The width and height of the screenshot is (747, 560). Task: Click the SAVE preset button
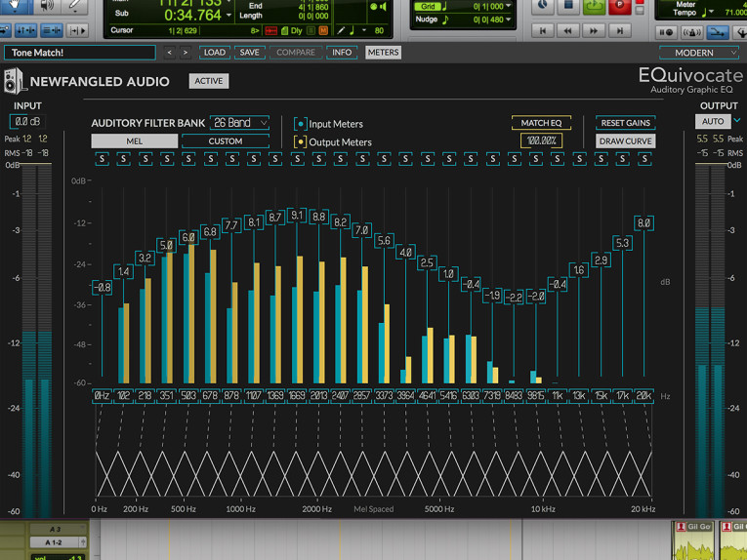tap(249, 53)
